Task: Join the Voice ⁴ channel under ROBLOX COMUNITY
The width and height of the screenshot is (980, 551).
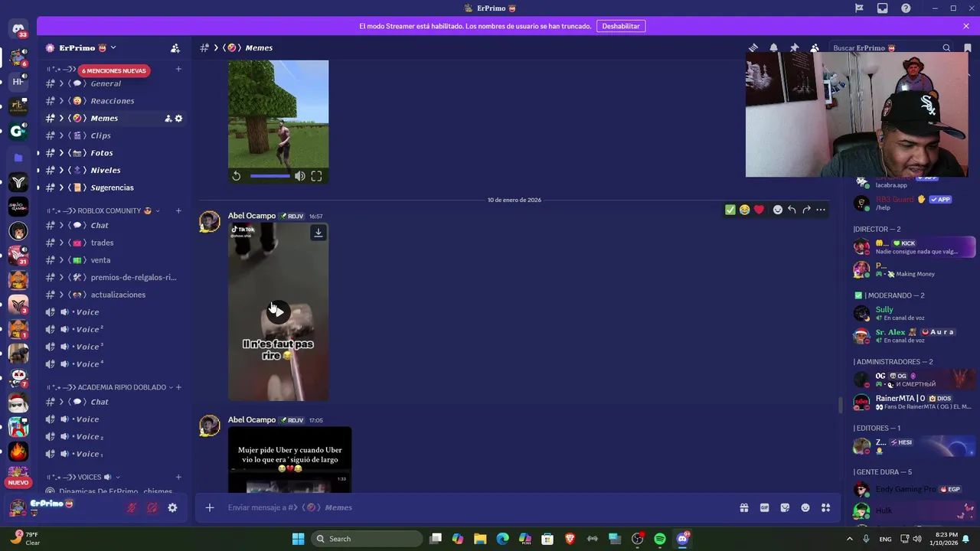Action: click(114, 364)
